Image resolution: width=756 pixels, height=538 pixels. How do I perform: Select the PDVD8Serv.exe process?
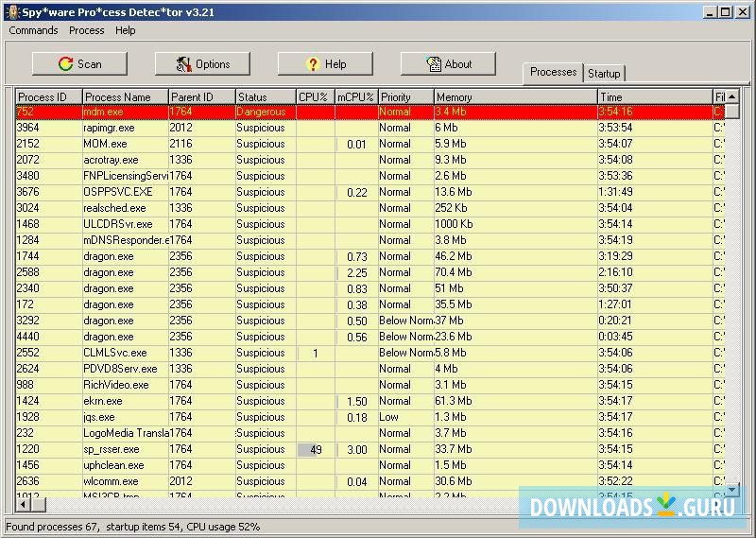coord(370,369)
